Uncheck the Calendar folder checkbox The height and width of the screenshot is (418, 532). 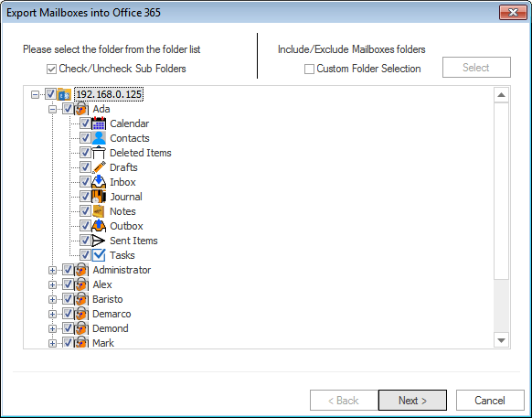85,123
